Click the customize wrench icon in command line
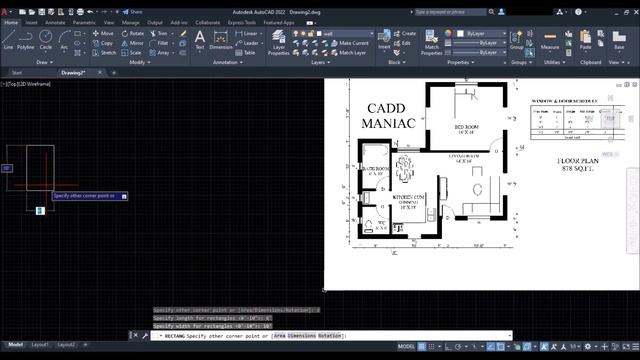This screenshot has width=640, height=360. click(144, 336)
